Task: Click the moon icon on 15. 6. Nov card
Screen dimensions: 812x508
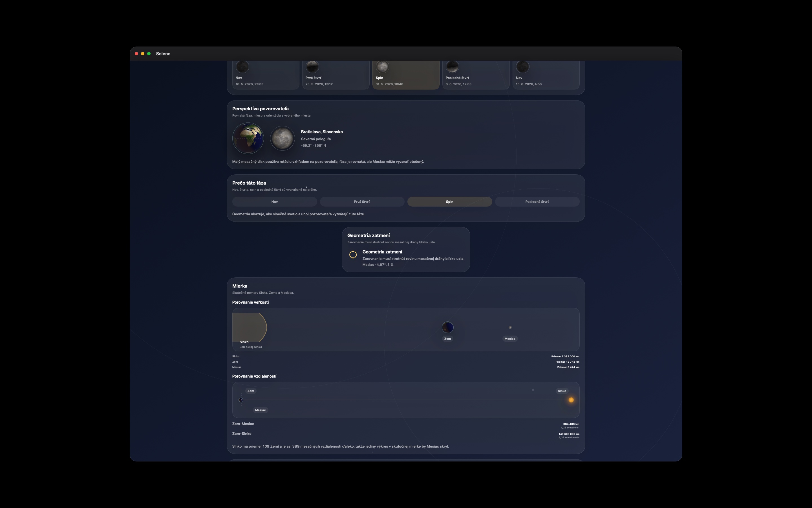Action: 522,67
